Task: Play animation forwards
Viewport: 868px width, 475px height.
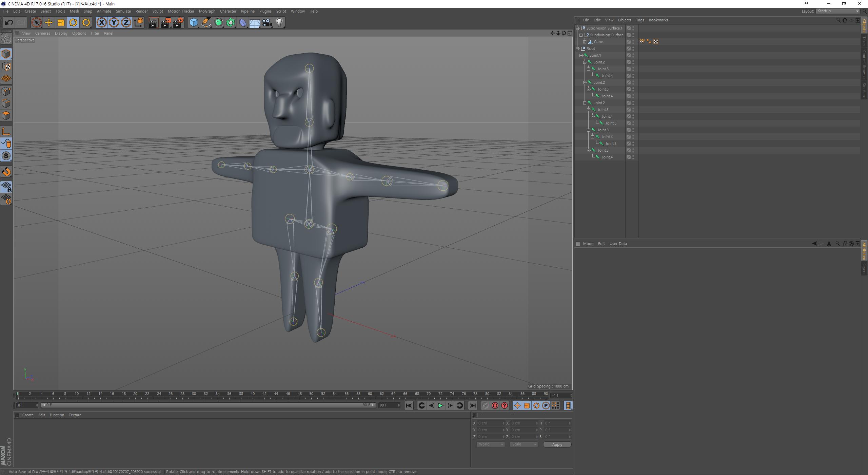Action: [x=440, y=405]
